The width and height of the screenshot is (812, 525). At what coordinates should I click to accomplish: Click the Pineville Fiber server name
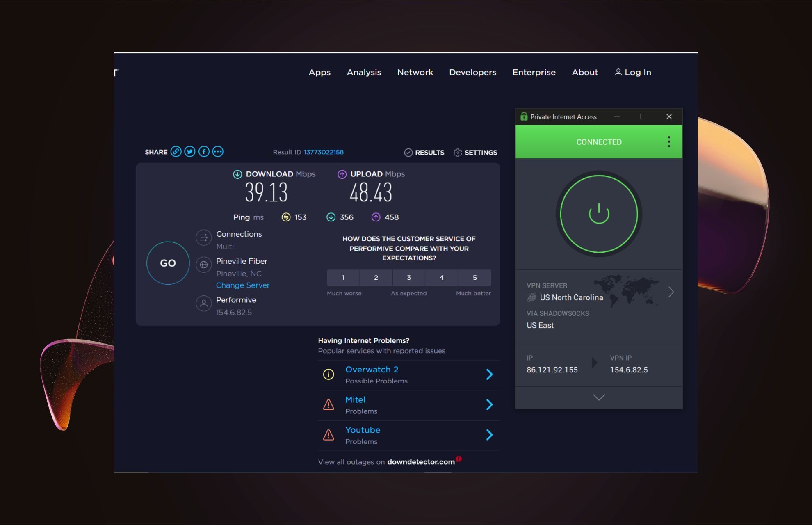point(242,261)
